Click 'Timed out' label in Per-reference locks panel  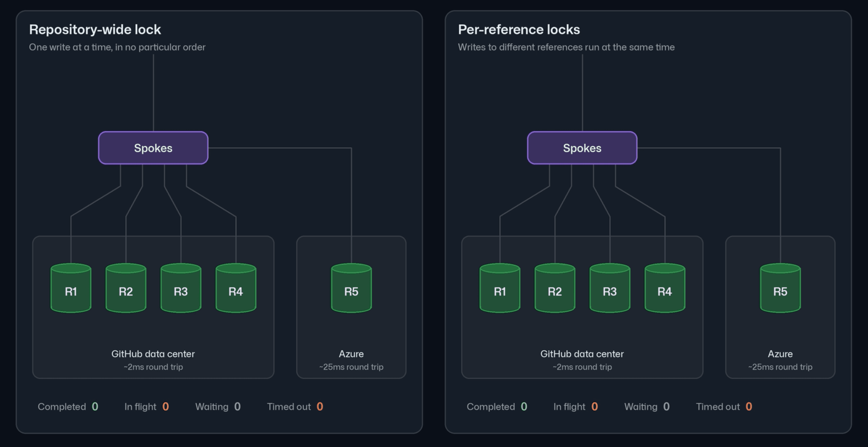click(x=718, y=407)
